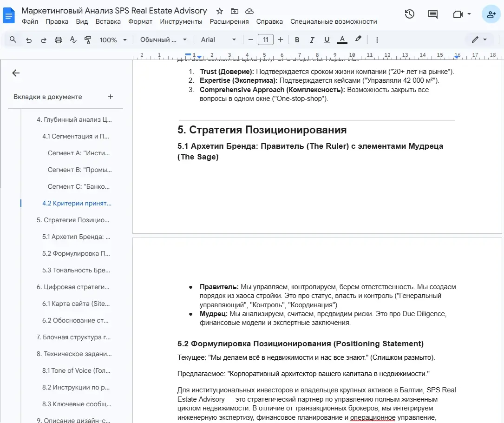
Task: Run the spelling and grammar check
Action: (73, 40)
